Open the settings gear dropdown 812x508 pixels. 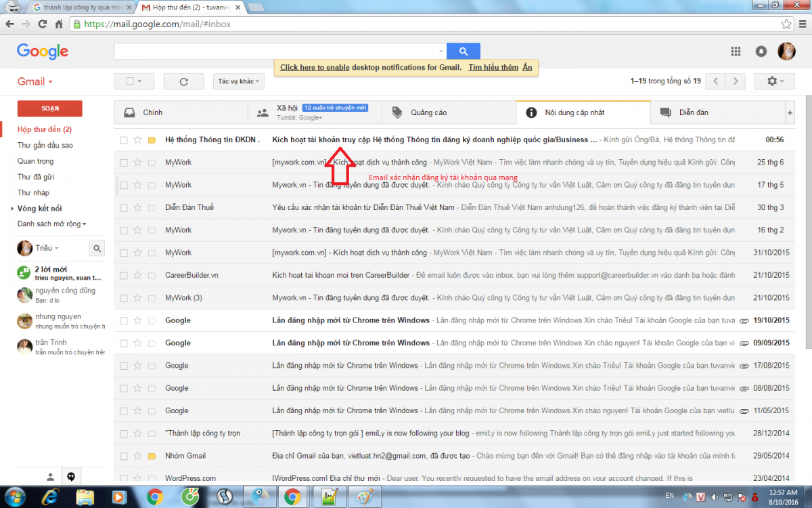tap(775, 81)
